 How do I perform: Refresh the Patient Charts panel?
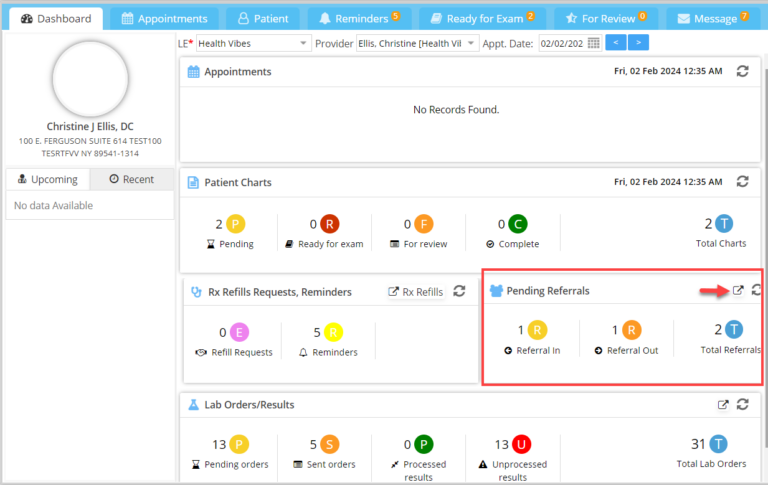click(743, 182)
